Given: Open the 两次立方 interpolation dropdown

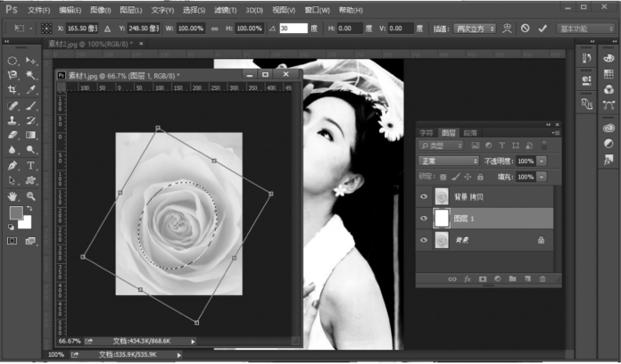Looking at the screenshot, I should 474,29.
